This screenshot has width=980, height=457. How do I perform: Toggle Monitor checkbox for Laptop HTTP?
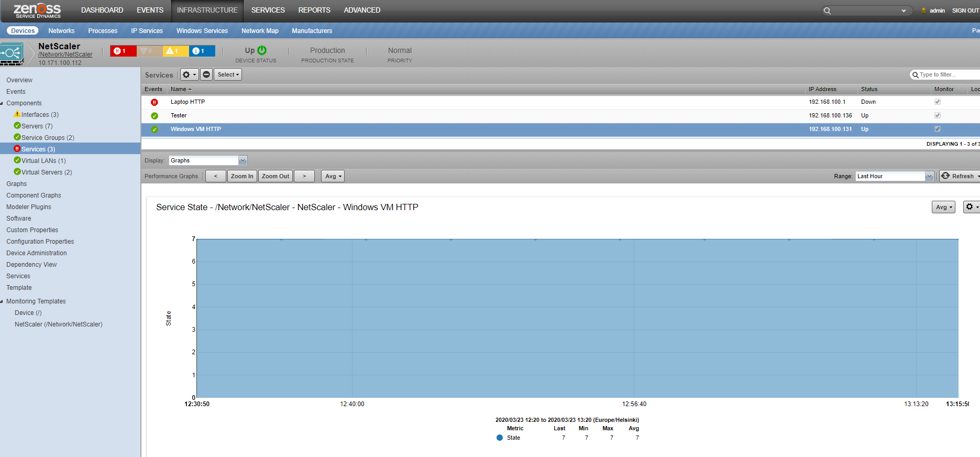coord(938,102)
